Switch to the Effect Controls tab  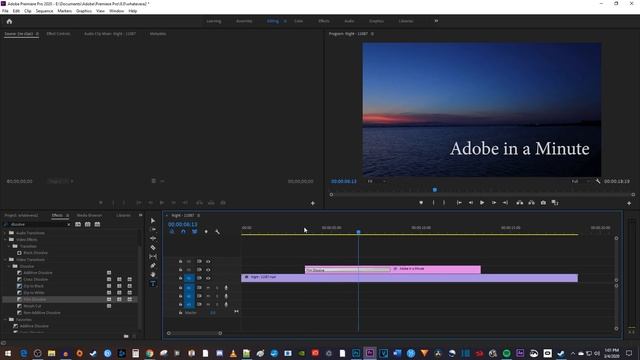(x=58, y=34)
